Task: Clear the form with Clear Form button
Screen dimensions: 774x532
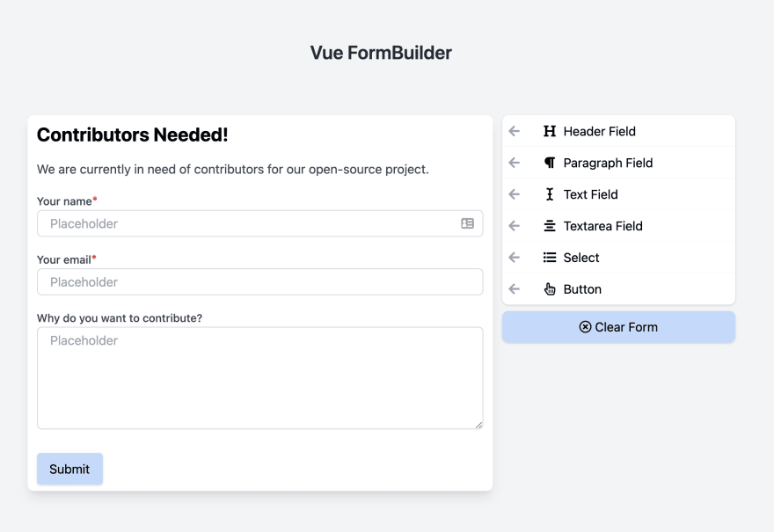Action: (618, 327)
